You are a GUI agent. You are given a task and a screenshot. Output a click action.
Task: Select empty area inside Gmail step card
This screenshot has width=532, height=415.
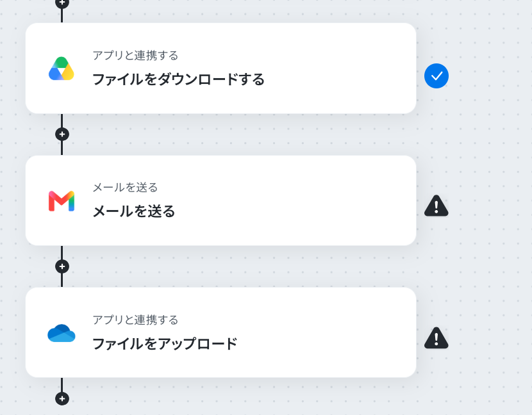click(x=305, y=200)
